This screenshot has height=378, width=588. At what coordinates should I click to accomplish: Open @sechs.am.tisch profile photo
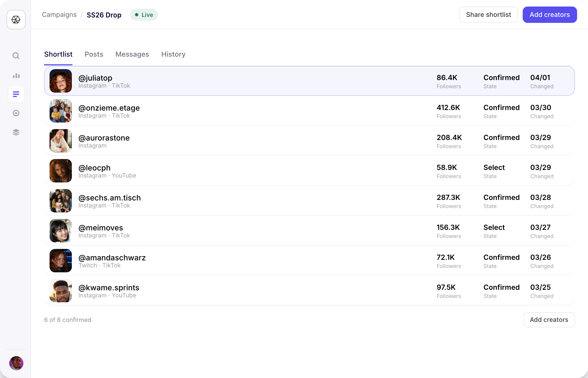61,201
